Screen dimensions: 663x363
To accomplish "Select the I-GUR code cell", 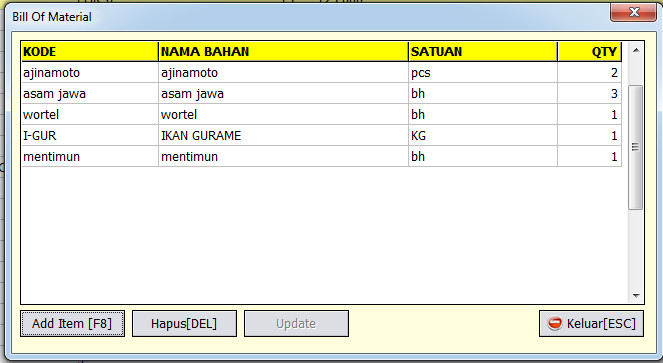I will [x=90, y=135].
